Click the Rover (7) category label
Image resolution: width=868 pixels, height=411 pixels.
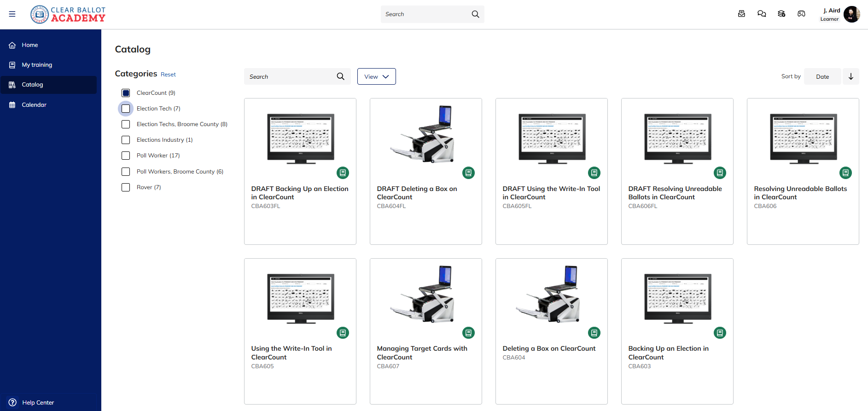coord(149,187)
